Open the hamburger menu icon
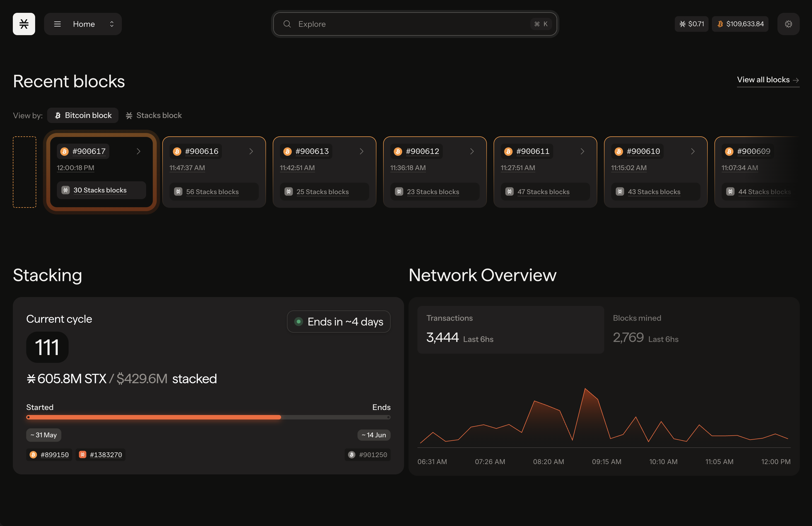Viewport: 812px width, 526px height. pyautogui.click(x=57, y=24)
